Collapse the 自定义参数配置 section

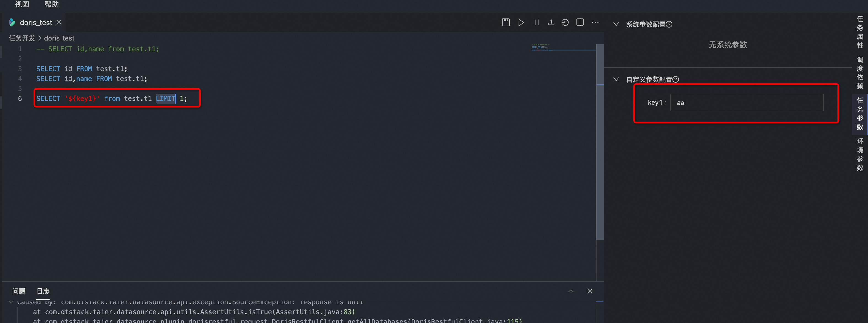[616, 79]
